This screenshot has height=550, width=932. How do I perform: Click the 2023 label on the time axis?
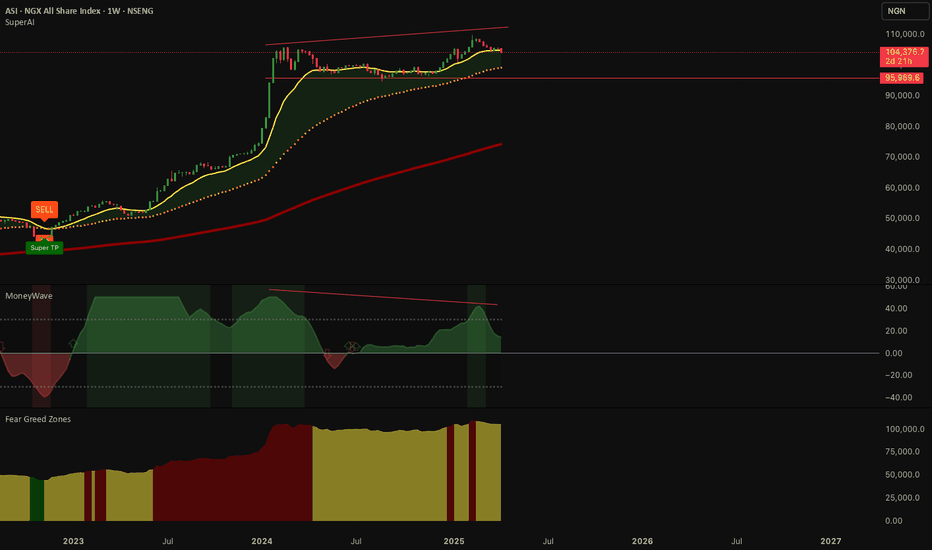73,541
